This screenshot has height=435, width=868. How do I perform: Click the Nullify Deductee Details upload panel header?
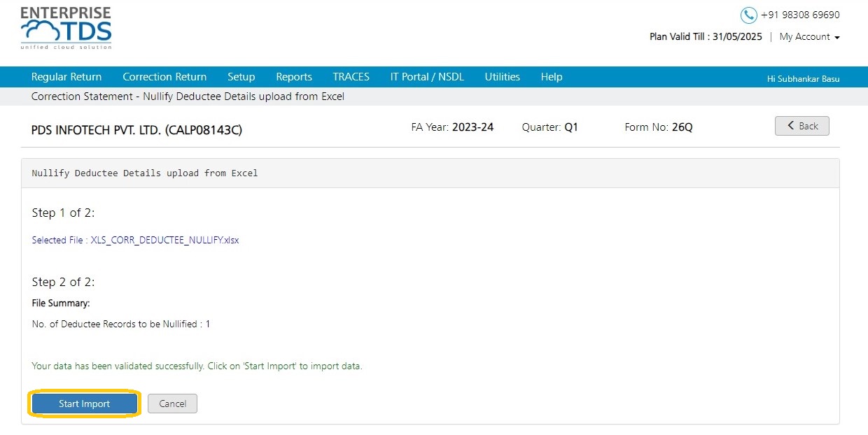point(430,173)
